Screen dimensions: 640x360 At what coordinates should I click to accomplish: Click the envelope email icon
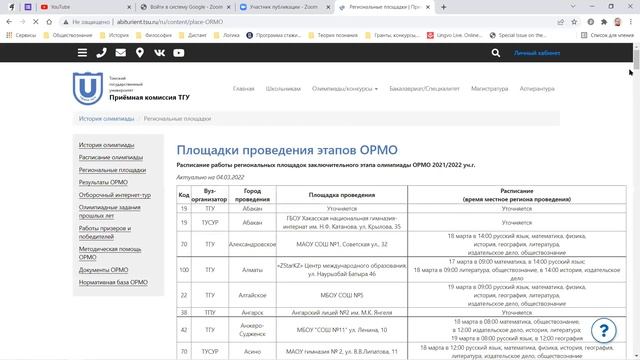(x=120, y=53)
